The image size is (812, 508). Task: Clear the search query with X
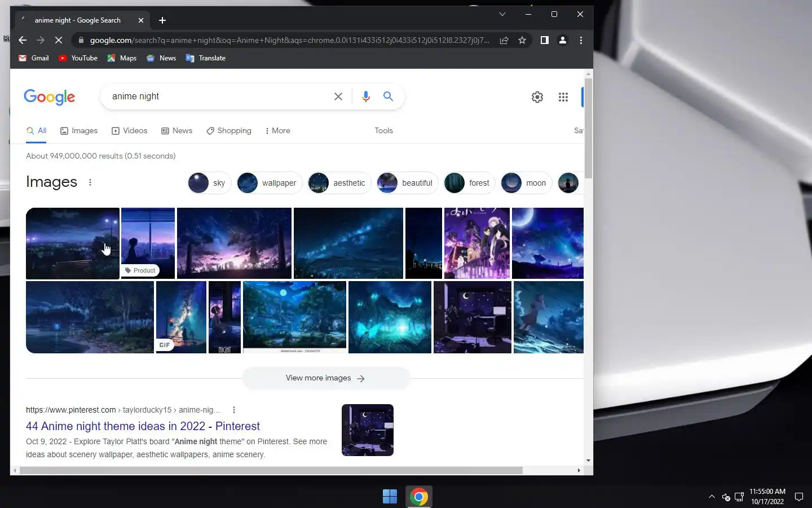(338, 97)
